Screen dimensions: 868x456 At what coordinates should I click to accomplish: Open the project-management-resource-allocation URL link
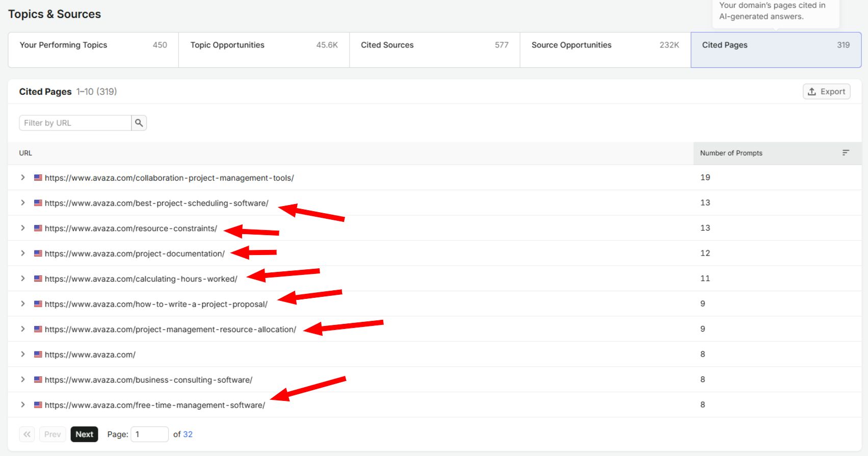170,330
